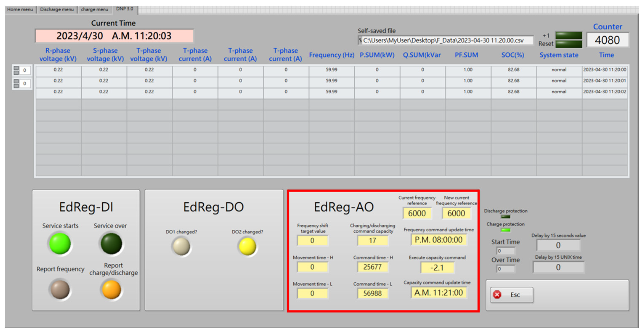Open the Discharge menu tab
The height and width of the screenshot is (335, 644).
[x=57, y=9]
